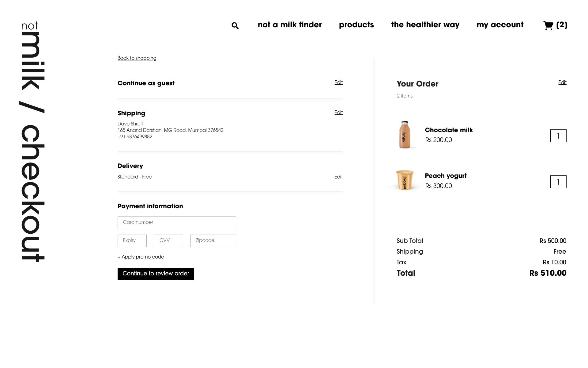This screenshot has width=588, height=368.
Task: Select the Expiry input field
Action: click(x=132, y=241)
